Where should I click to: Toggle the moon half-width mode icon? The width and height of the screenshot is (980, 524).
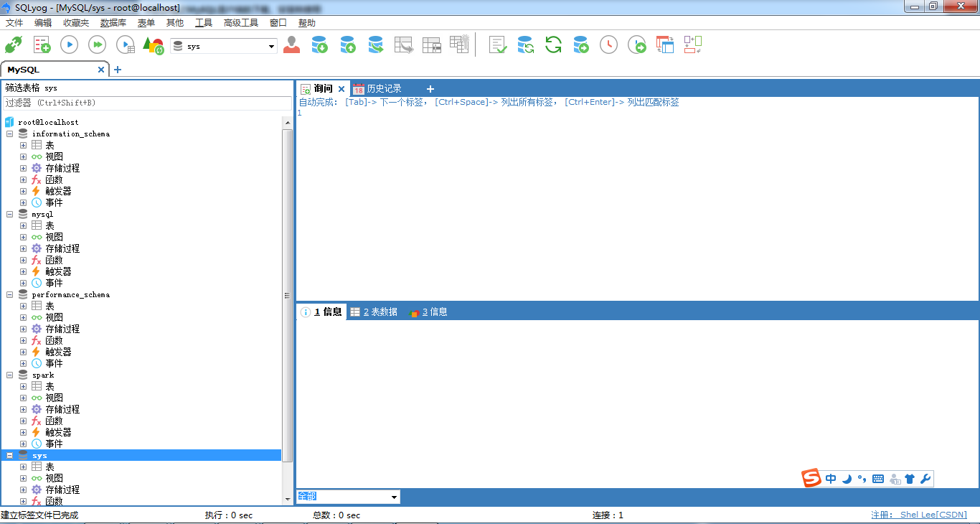(847, 479)
